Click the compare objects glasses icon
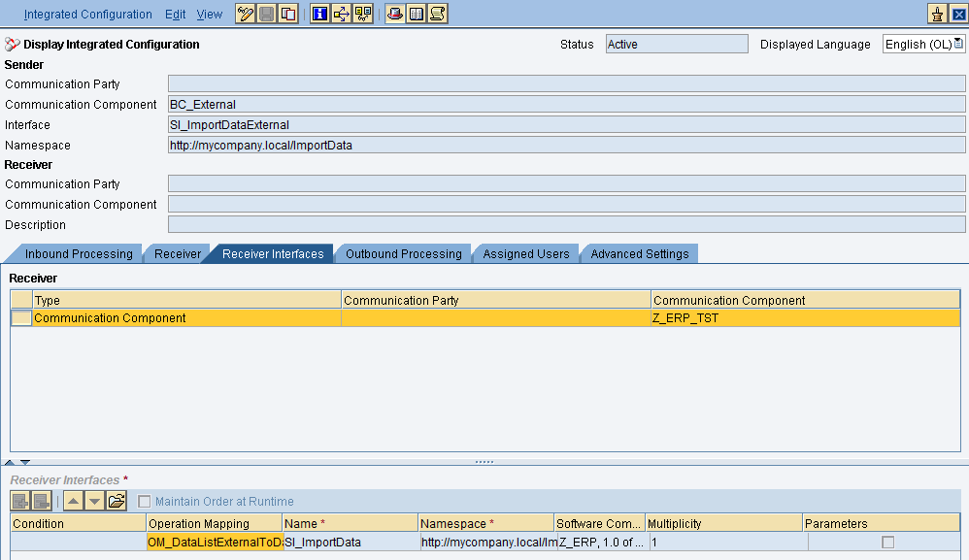The width and height of the screenshot is (969, 560). click(x=363, y=14)
